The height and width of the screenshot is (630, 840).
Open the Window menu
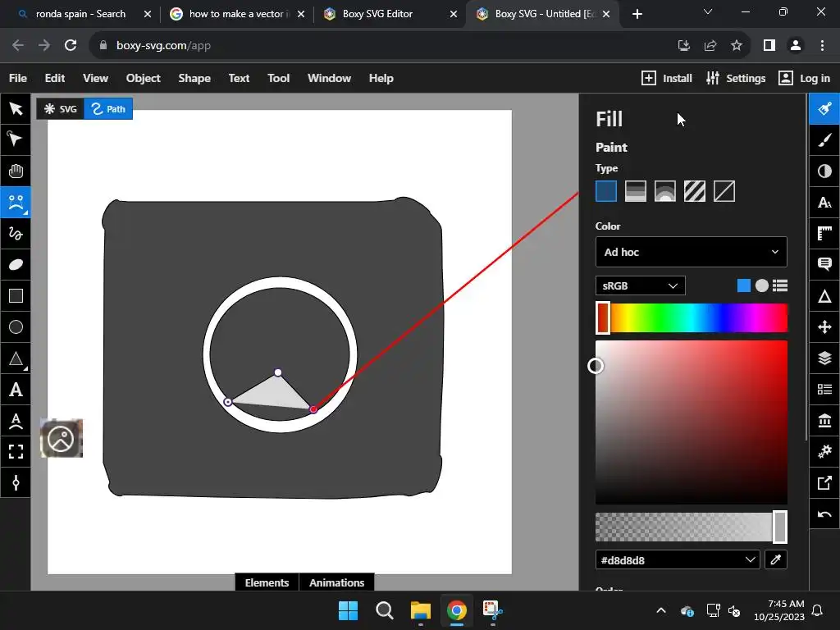pyautogui.click(x=329, y=78)
